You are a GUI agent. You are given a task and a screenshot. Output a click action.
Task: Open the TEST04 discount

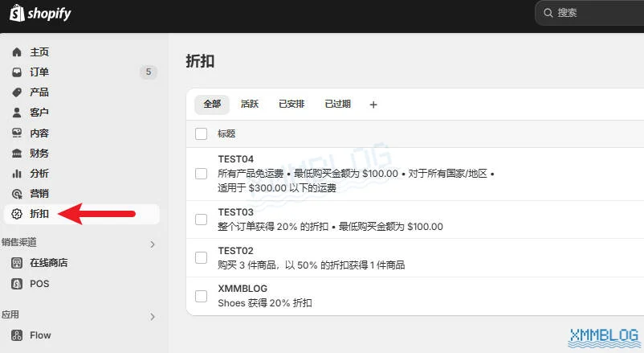coord(236,159)
